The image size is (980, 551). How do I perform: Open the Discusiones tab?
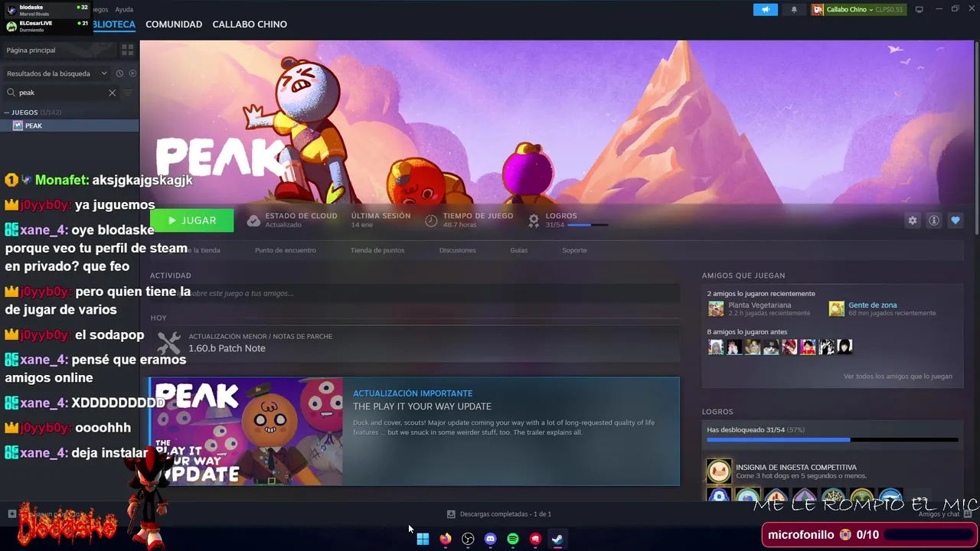458,250
